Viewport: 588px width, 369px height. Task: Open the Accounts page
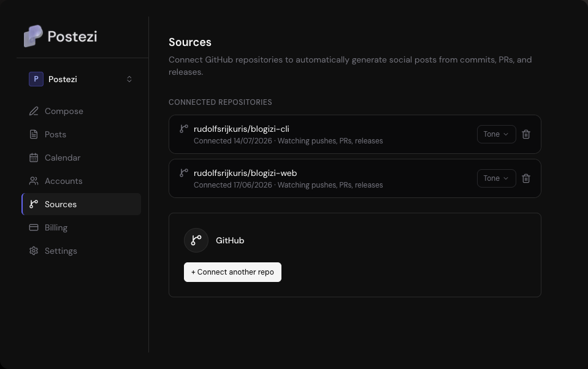click(82, 181)
